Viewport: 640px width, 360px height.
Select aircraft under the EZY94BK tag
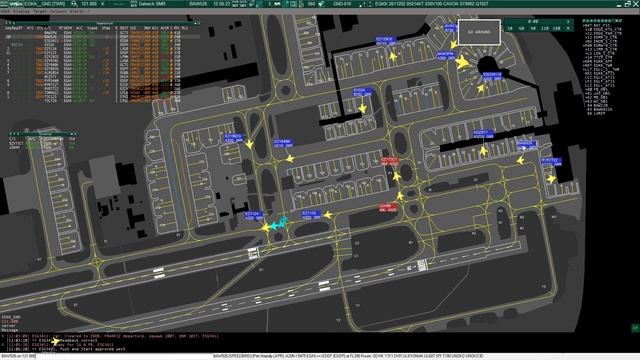coord(290,158)
